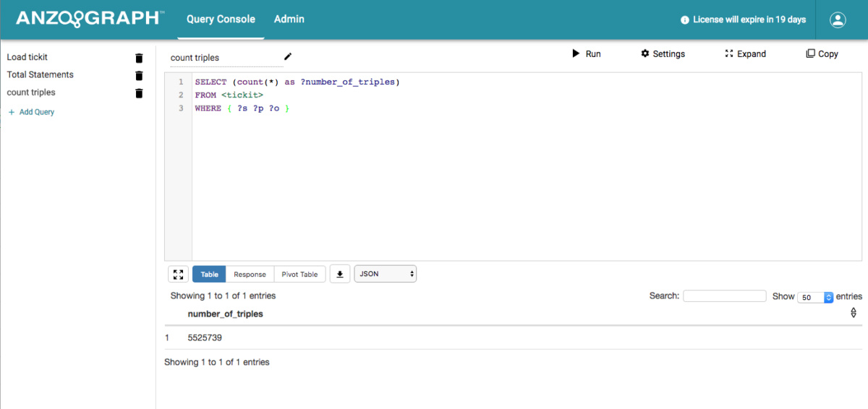The height and width of the screenshot is (409, 868).
Task: Click inside the SPARQL query editor
Action: point(527,166)
